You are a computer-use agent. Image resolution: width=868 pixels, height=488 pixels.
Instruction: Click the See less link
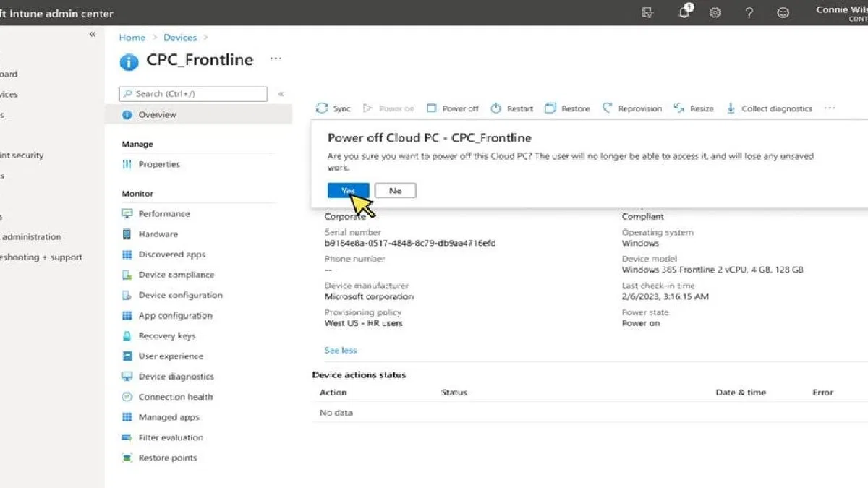(341, 351)
